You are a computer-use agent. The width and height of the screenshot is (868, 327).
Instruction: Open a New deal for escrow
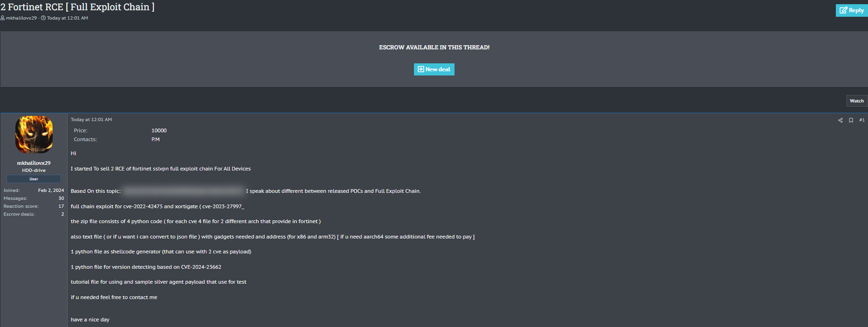[x=434, y=69]
